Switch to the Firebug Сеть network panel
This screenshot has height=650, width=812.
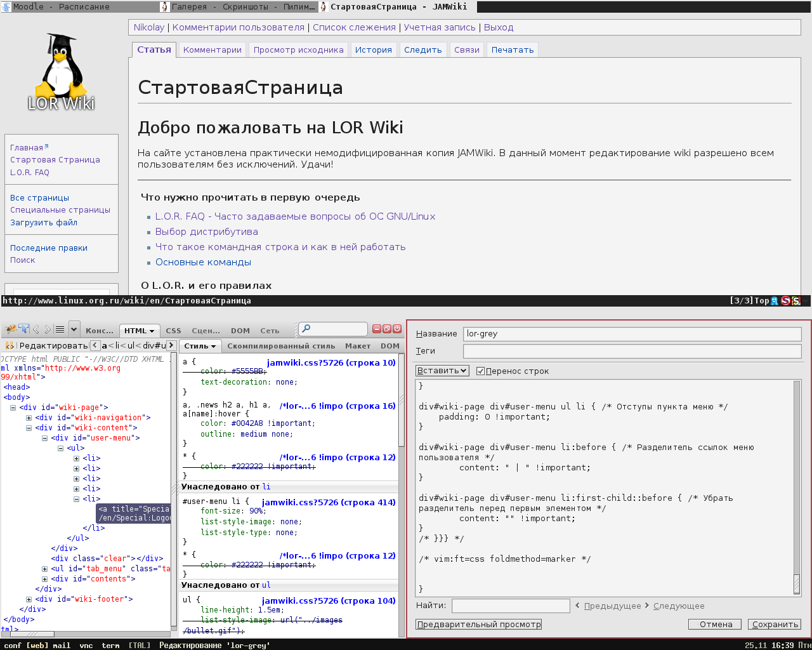click(270, 331)
